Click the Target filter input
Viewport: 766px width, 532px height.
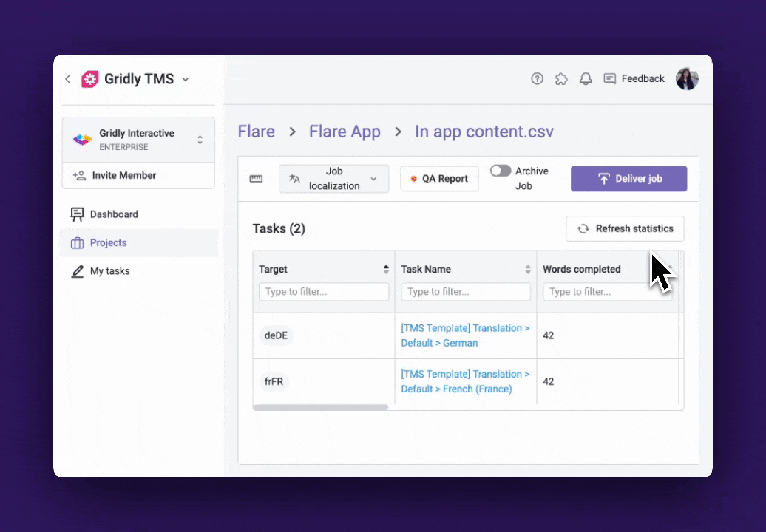point(324,292)
